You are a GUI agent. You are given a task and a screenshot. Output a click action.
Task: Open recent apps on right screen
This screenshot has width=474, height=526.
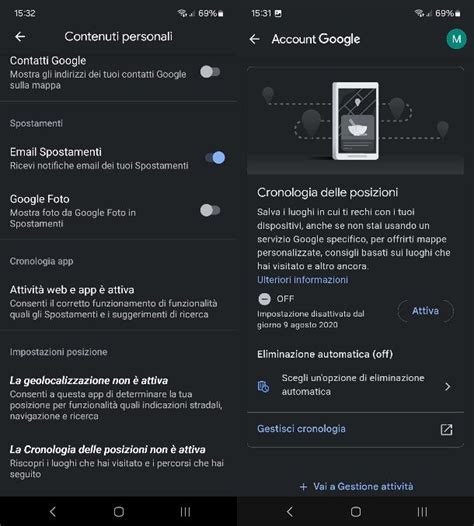click(422, 512)
